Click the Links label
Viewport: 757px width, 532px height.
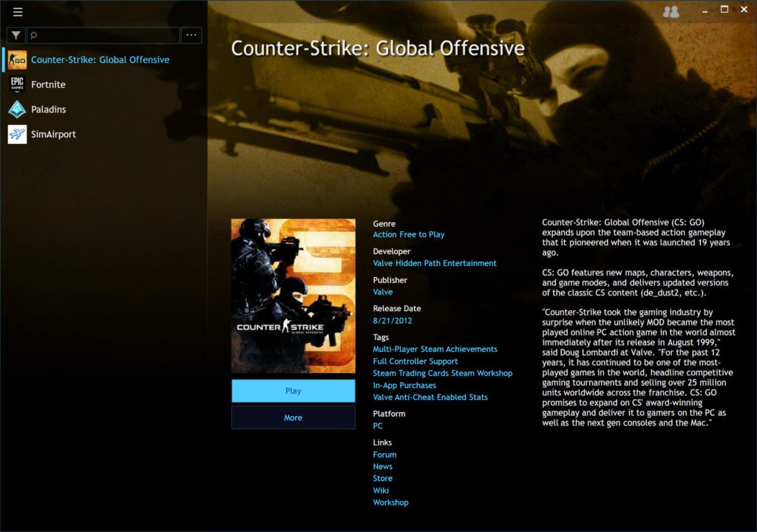coord(382,442)
